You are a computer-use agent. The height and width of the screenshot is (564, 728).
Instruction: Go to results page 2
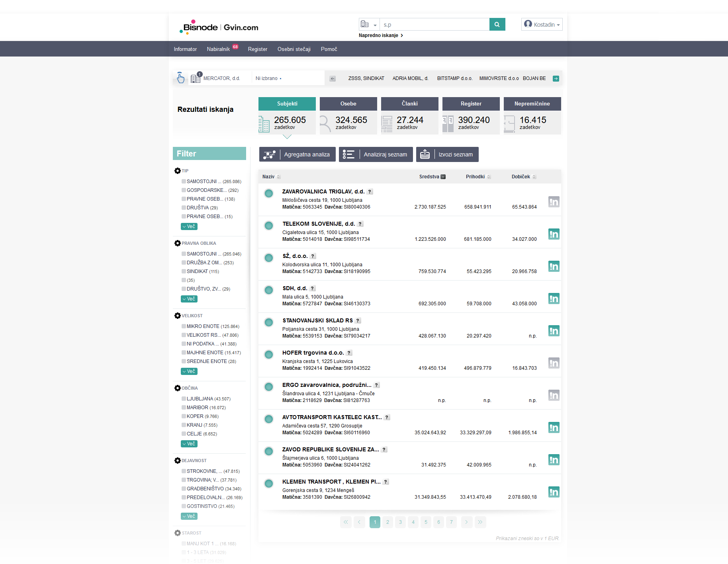(387, 522)
